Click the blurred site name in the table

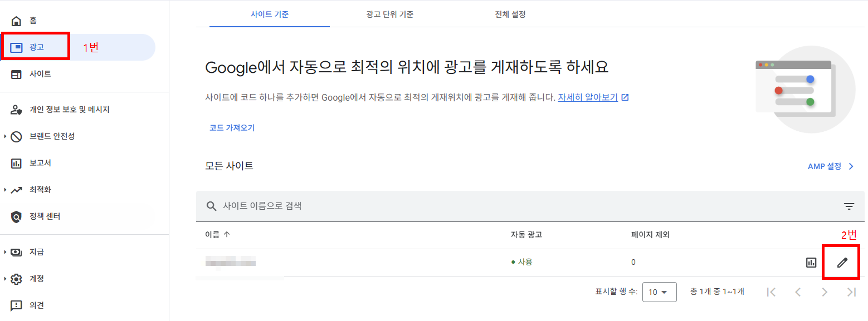point(230,262)
